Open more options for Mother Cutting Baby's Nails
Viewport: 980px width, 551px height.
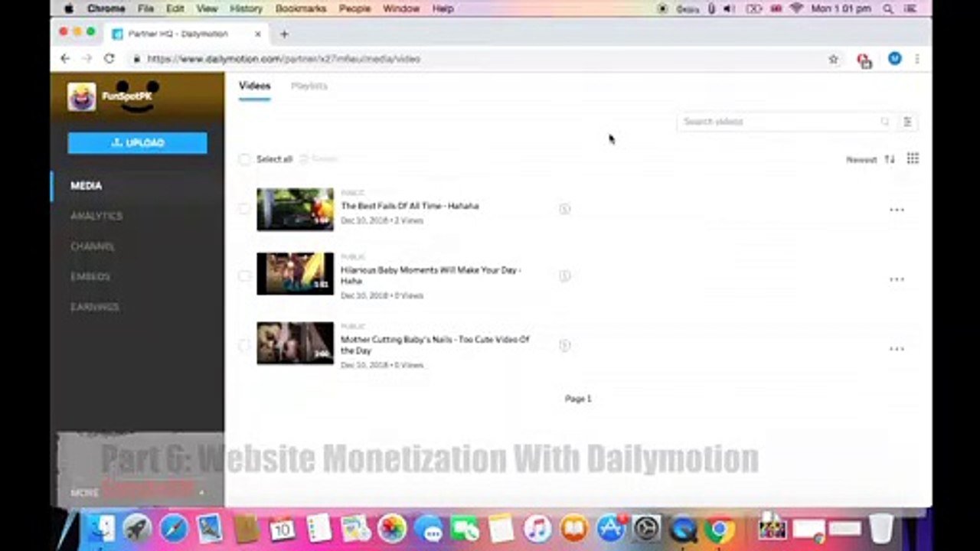click(x=897, y=349)
